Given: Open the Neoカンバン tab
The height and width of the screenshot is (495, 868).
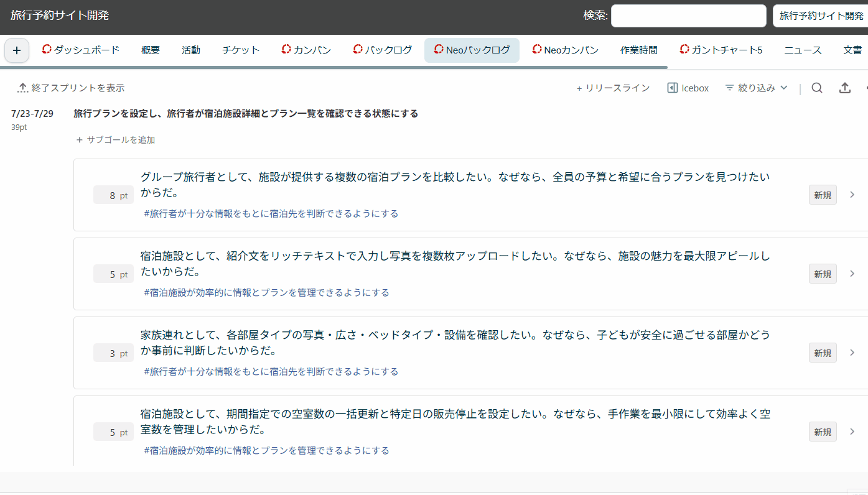Looking at the screenshot, I should pos(565,50).
